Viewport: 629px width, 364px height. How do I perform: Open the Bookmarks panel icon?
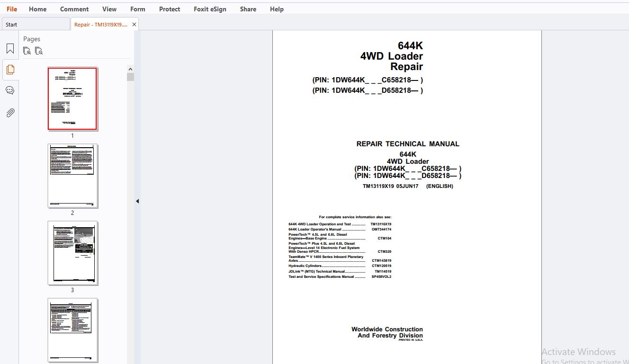10,48
